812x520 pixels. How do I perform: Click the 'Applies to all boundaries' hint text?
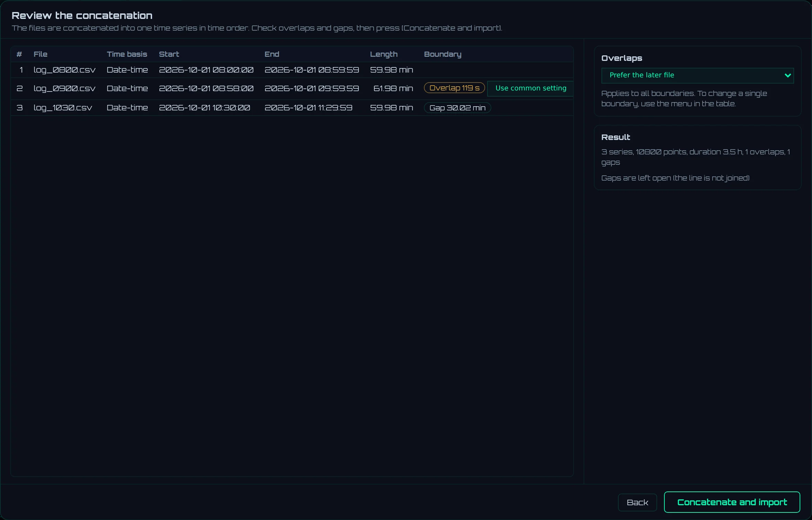684,99
